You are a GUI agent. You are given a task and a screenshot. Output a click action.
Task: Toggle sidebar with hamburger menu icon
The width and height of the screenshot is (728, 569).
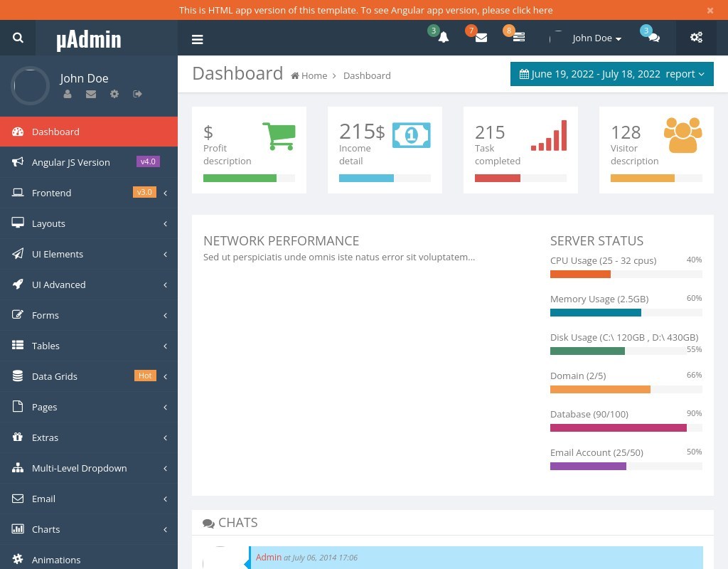[198, 40]
